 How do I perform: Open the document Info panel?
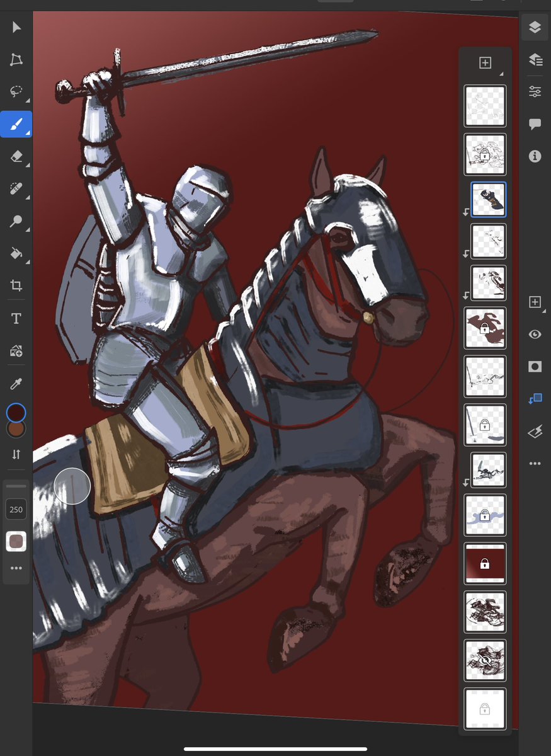(x=535, y=156)
